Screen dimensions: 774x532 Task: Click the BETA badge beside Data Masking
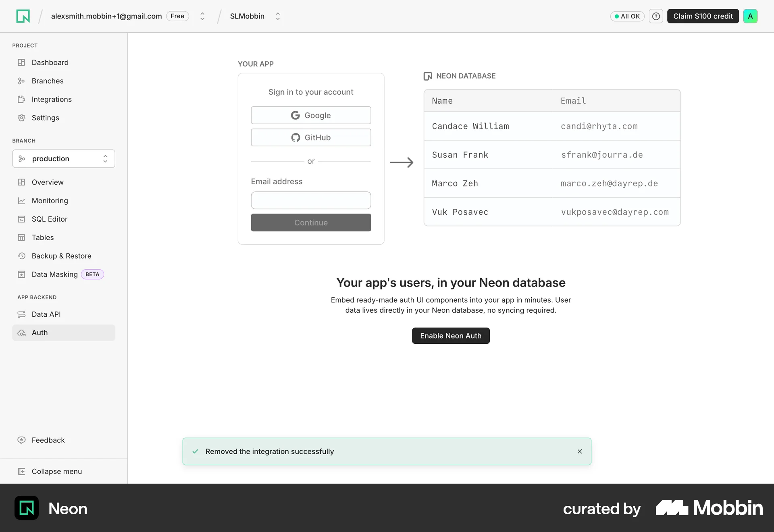92,274
